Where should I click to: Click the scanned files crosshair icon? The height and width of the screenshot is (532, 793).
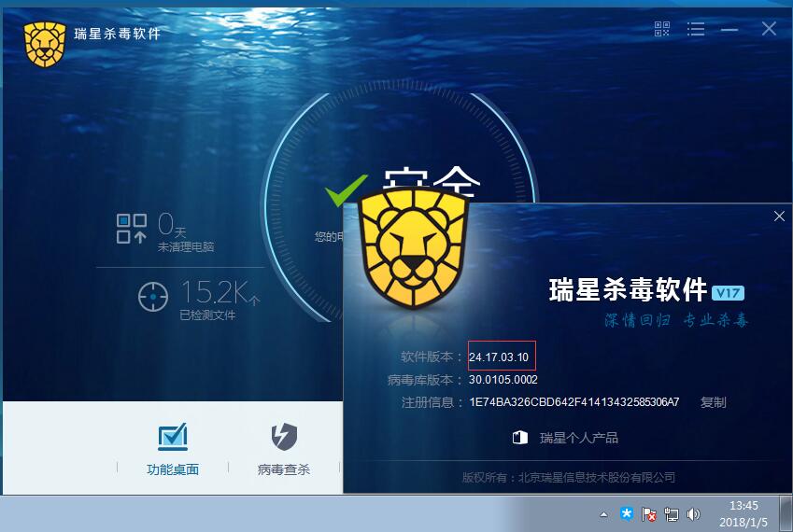pyautogui.click(x=153, y=297)
